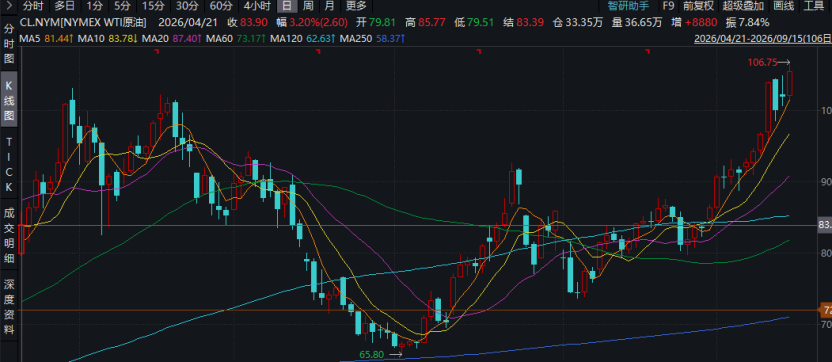Click the chevron arrow before 分时 tab
832x362 pixels.
tap(7, 6)
